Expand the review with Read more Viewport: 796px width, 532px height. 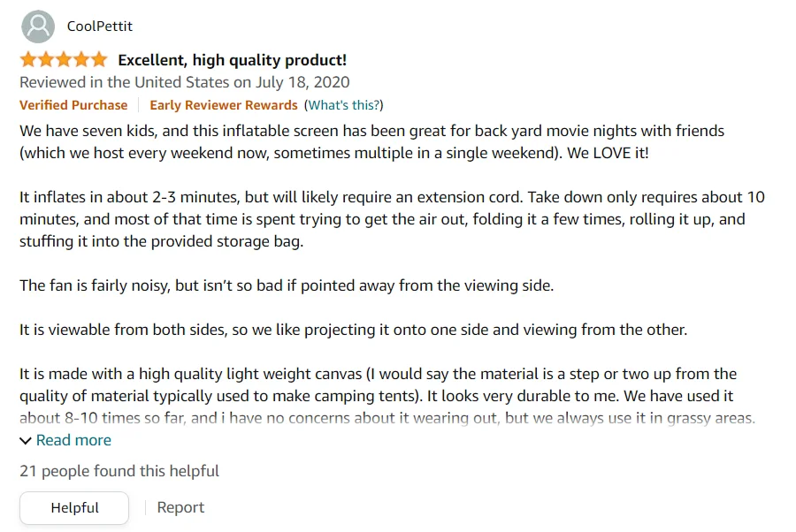pos(73,440)
